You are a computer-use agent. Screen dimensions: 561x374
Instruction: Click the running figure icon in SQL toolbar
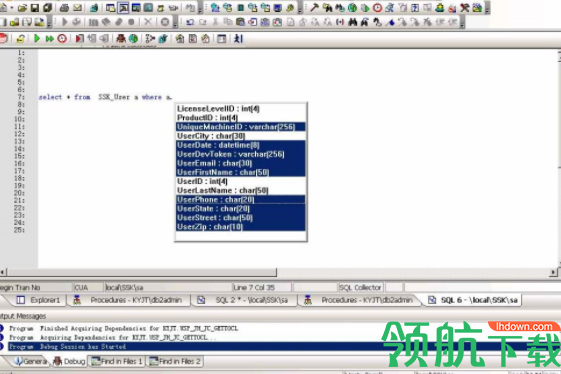(238, 38)
